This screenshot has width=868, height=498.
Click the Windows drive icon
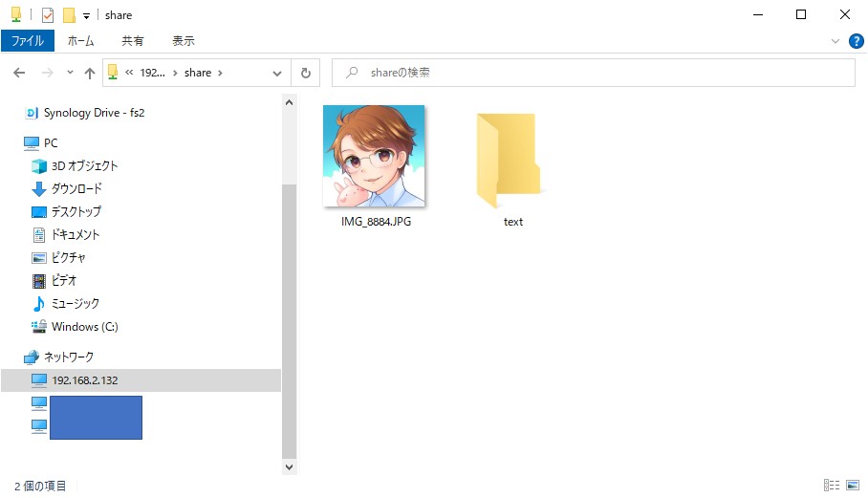pyautogui.click(x=39, y=327)
